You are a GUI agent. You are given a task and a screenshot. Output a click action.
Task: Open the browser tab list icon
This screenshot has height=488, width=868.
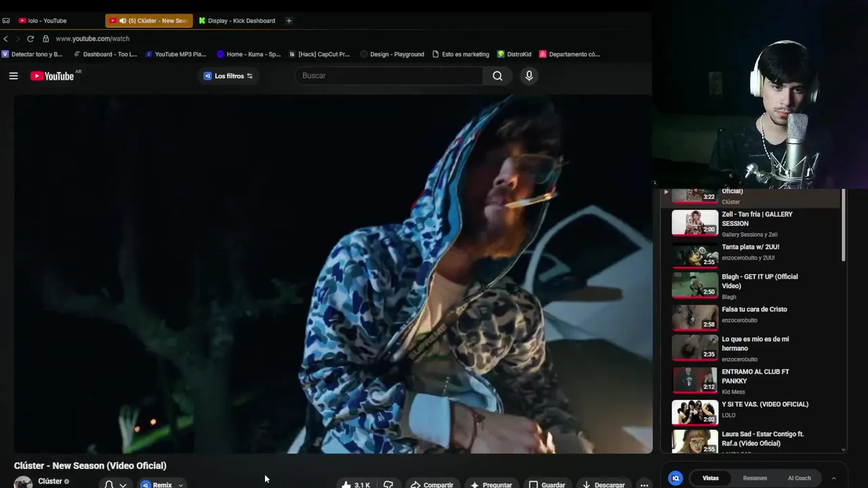tap(6, 21)
